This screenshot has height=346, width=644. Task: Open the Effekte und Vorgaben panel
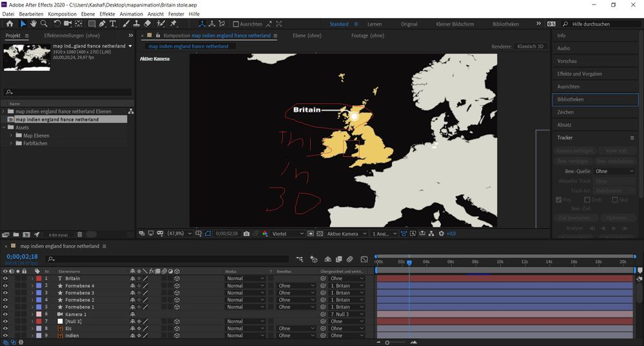tap(580, 74)
